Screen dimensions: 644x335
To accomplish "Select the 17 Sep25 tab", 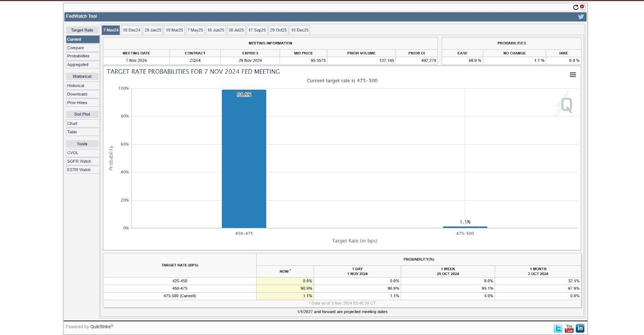I will (257, 30).
